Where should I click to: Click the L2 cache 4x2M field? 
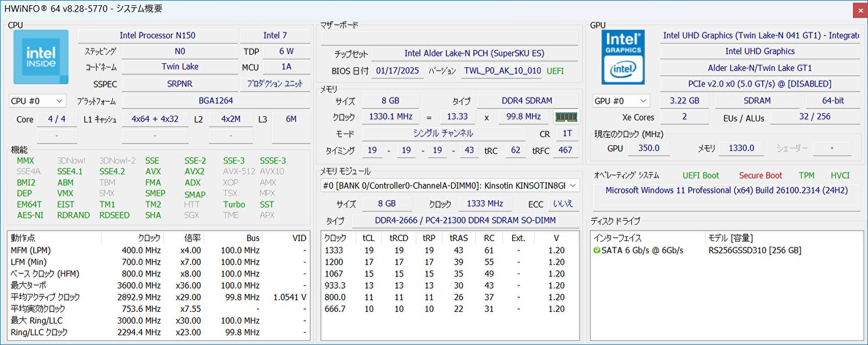231,119
